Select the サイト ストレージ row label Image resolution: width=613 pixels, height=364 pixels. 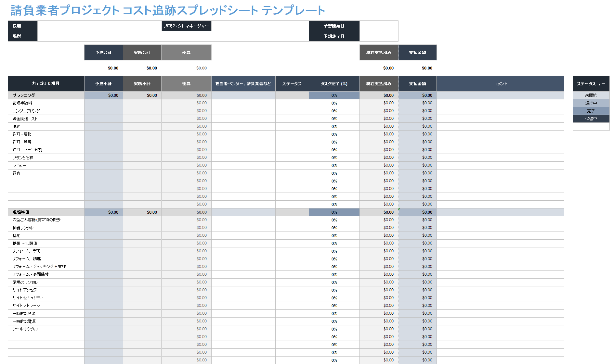26,306
